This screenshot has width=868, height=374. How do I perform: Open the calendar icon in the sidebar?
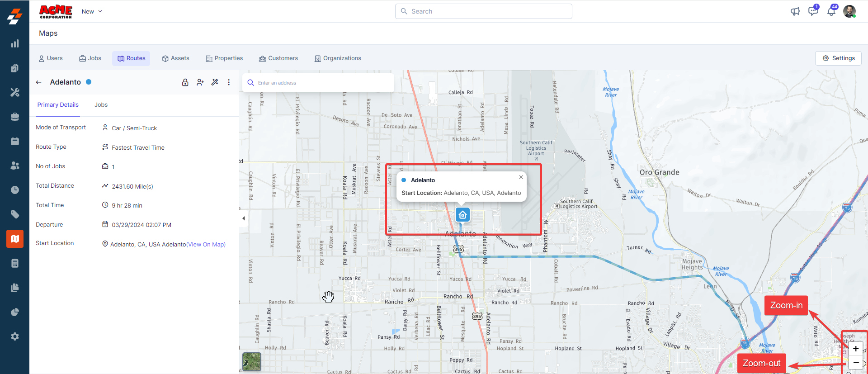pyautogui.click(x=15, y=141)
